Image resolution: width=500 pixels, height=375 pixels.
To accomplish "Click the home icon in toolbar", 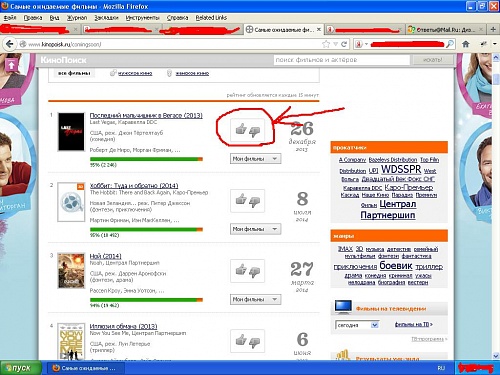I will pos(466,44).
